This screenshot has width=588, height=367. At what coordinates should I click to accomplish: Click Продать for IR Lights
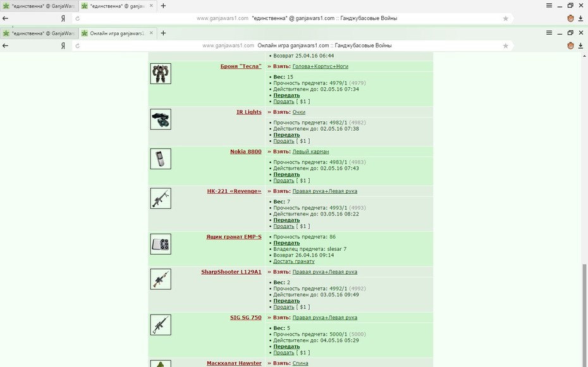(x=283, y=141)
